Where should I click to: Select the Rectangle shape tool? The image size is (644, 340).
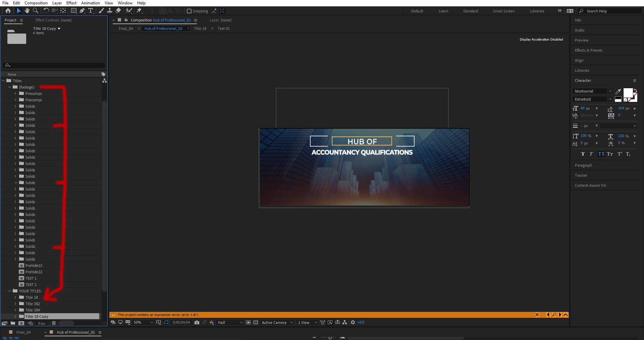(74, 11)
